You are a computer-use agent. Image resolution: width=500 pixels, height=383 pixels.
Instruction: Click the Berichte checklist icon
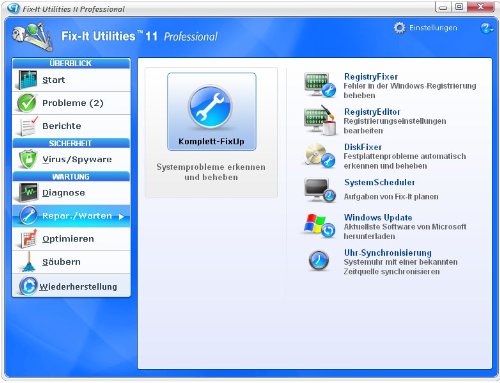coord(28,126)
